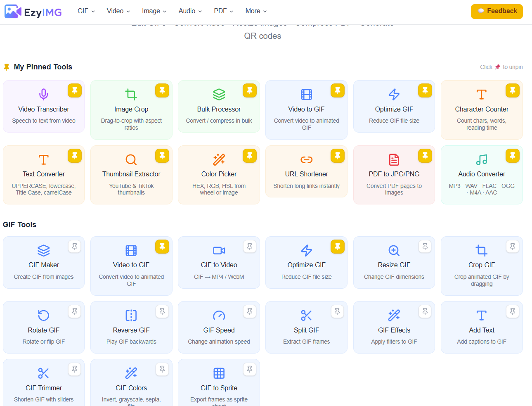Unpin Character Counter pinned card
This screenshot has width=532, height=406.
click(x=513, y=90)
